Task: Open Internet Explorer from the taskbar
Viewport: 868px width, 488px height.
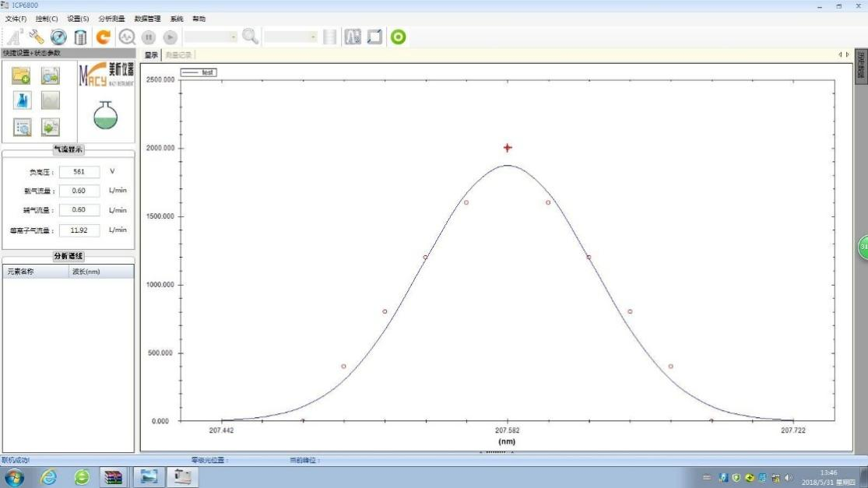Action: (x=48, y=476)
